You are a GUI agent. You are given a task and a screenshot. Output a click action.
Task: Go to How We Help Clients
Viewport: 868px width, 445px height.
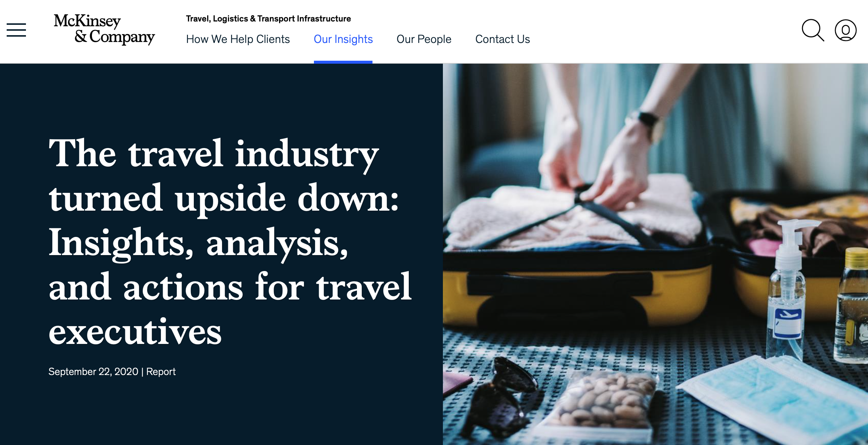pos(238,39)
